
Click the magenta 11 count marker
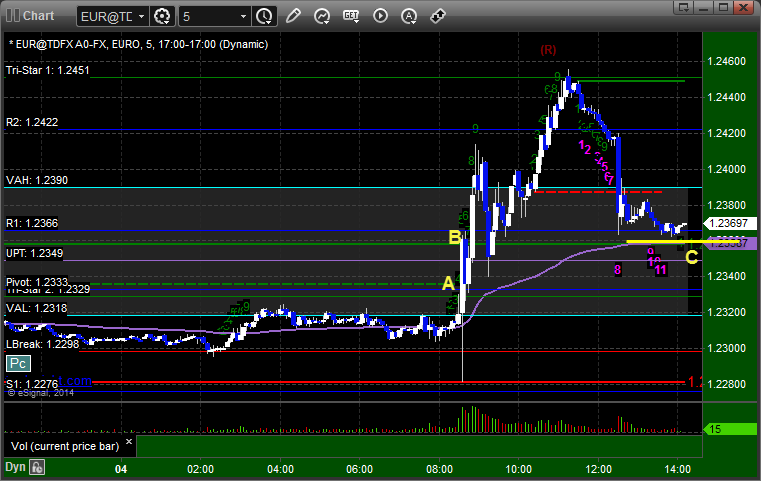661,270
